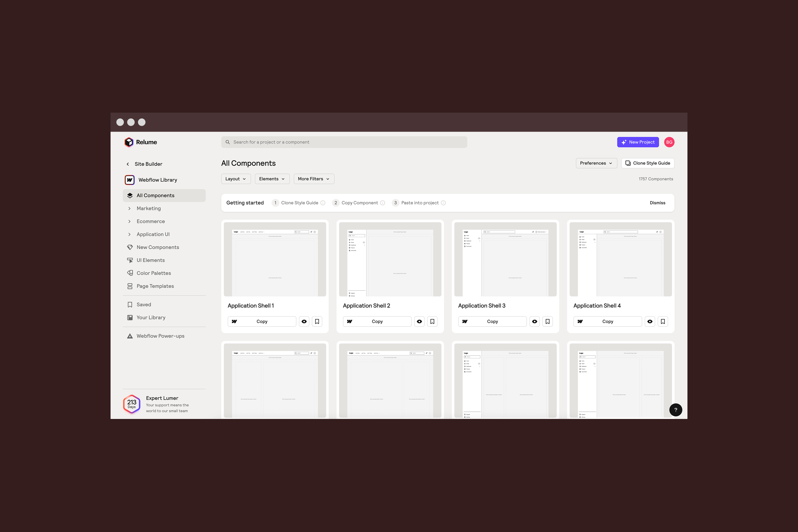Click the Your Library icon
The width and height of the screenshot is (798, 532).
130,318
